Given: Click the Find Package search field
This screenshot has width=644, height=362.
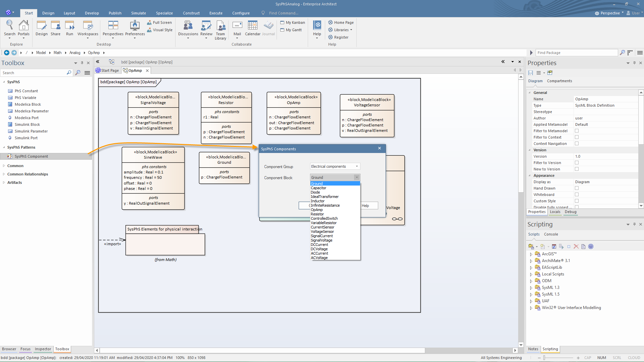Looking at the screenshot, I should pyautogui.click(x=576, y=53).
